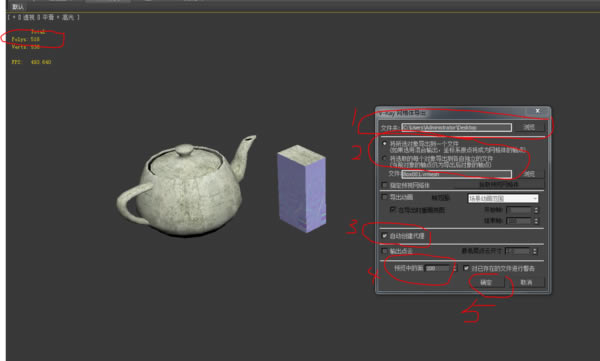Toggle the 导出动画 export animation checkbox
Screen dimensions: 600x361
385,197
